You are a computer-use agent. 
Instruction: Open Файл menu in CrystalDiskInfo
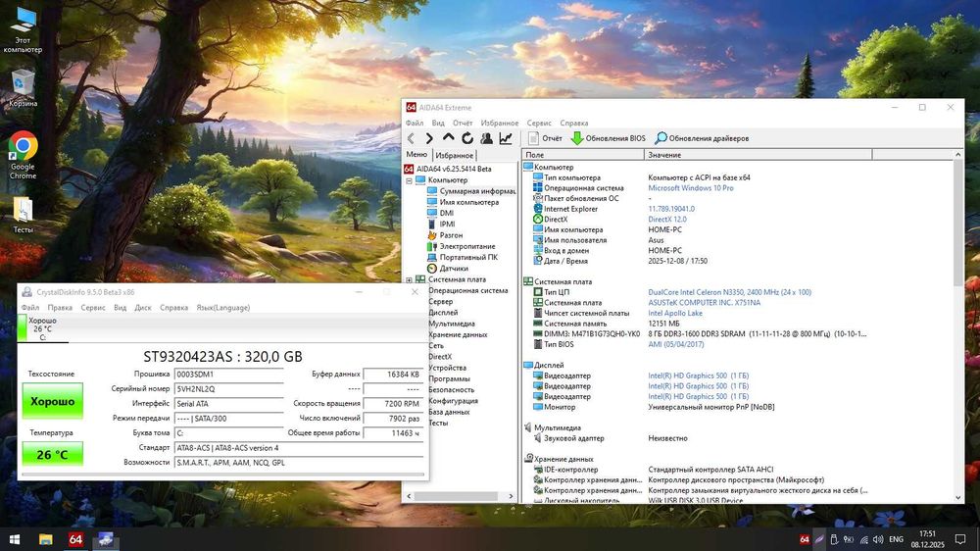tap(30, 308)
